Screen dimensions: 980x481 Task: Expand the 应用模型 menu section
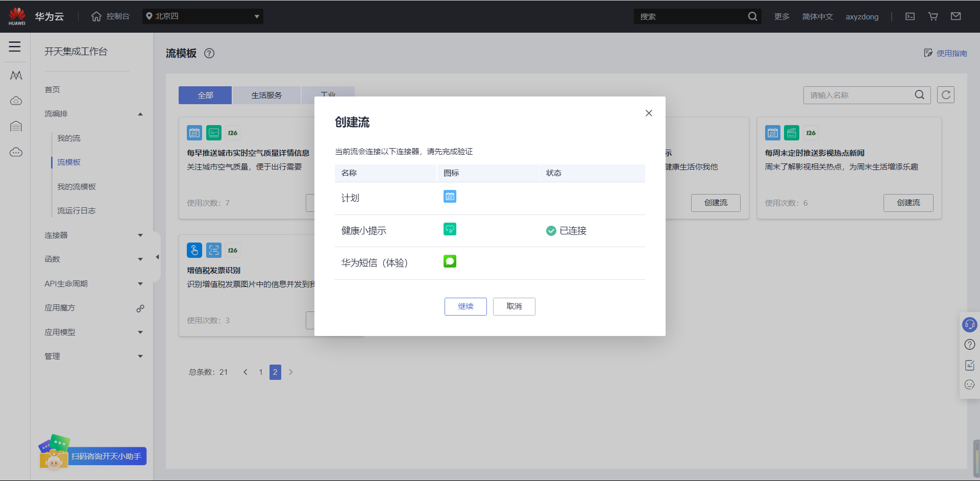point(140,332)
